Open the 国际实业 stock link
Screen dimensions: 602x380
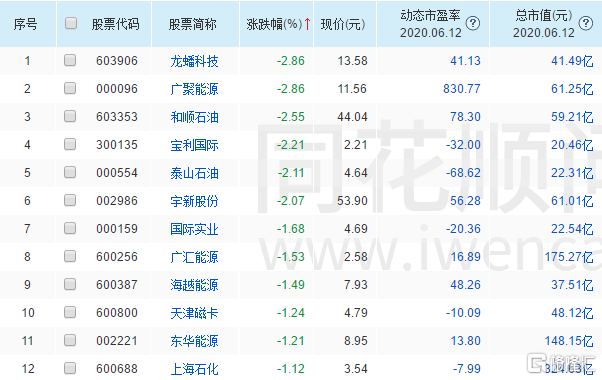tap(194, 229)
